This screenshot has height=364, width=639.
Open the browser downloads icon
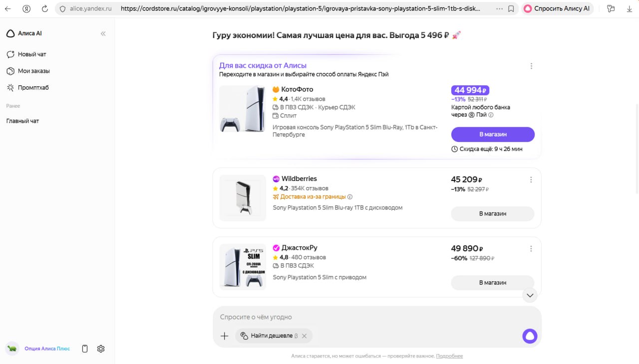pos(629,8)
